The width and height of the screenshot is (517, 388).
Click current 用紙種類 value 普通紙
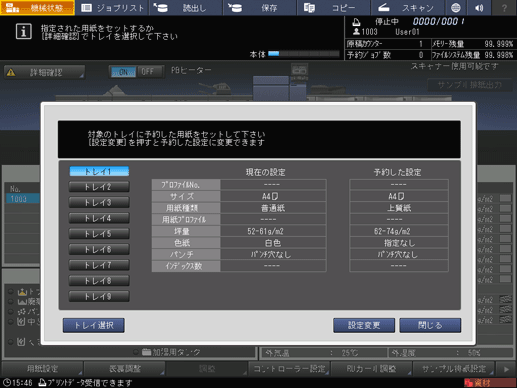point(273,208)
